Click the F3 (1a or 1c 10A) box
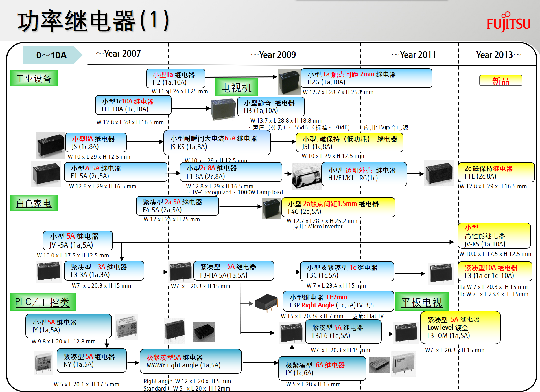This screenshot has height=392, width=540. coord(495,271)
